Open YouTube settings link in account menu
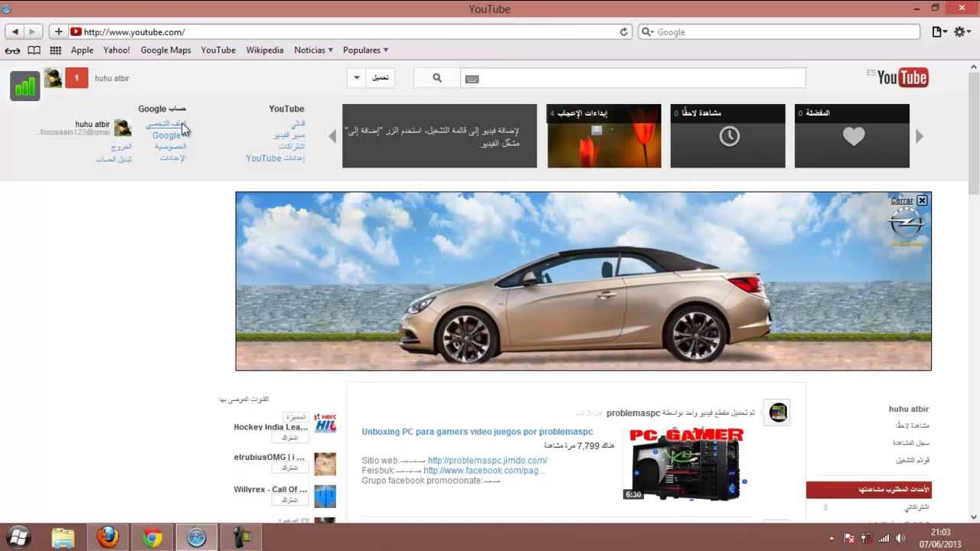The width and height of the screenshot is (980, 551). point(275,158)
